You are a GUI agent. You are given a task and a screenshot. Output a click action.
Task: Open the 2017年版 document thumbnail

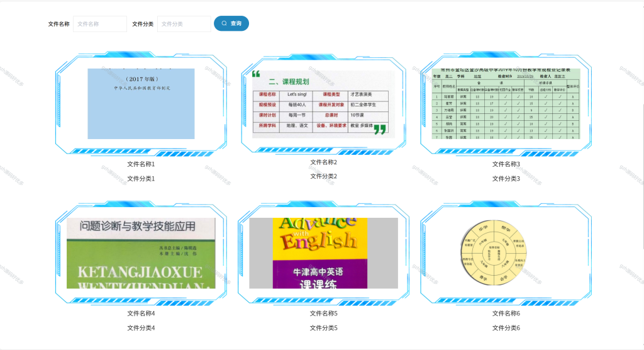click(x=141, y=104)
